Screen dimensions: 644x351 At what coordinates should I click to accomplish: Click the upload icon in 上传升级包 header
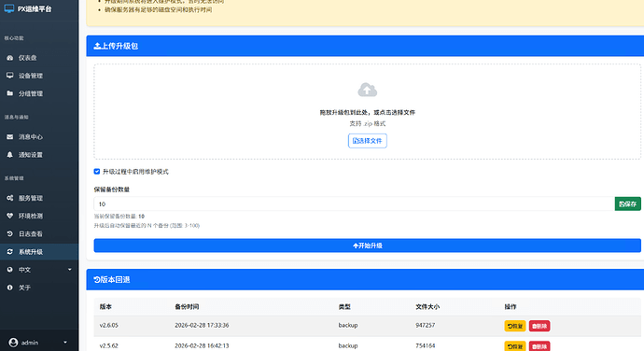(x=97, y=46)
